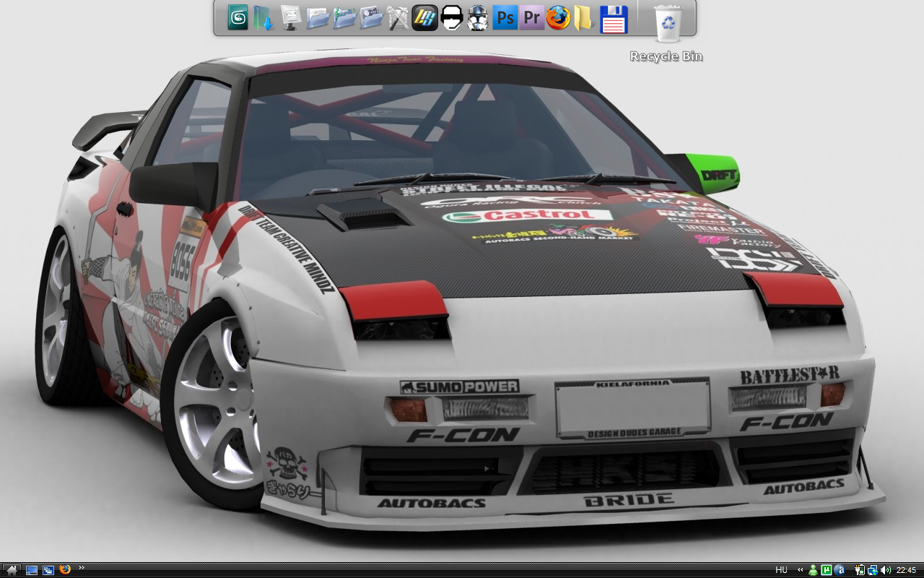The height and width of the screenshot is (578, 924).
Task: Select the Recycle Bin label text
Action: coord(666,56)
